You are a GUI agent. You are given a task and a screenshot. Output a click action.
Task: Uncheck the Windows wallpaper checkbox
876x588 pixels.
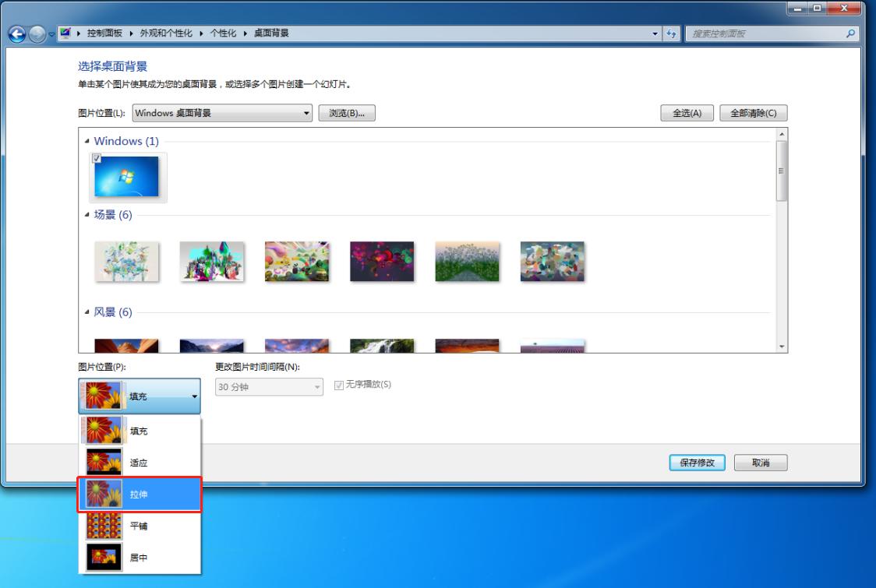tap(97, 159)
